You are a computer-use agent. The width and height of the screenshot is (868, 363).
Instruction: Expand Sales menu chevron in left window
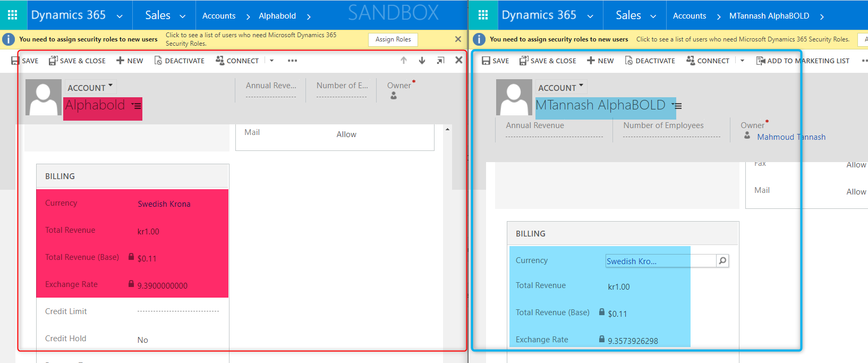tap(182, 16)
